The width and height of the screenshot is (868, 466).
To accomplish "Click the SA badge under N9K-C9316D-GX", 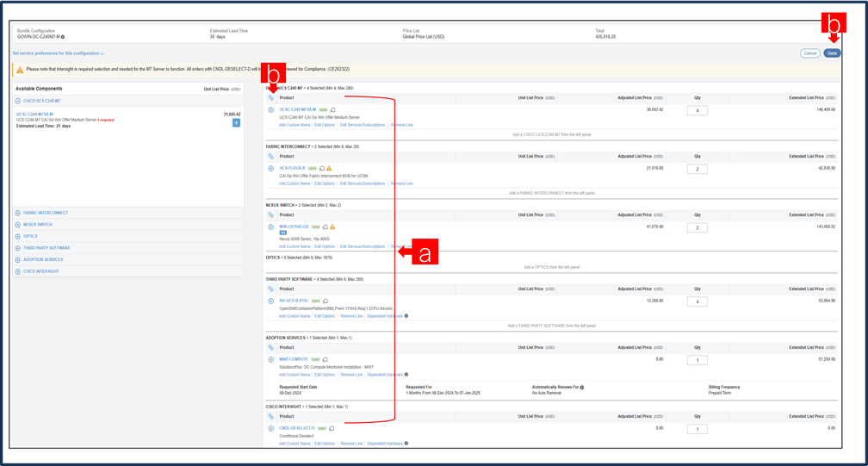I will pyautogui.click(x=282, y=233).
